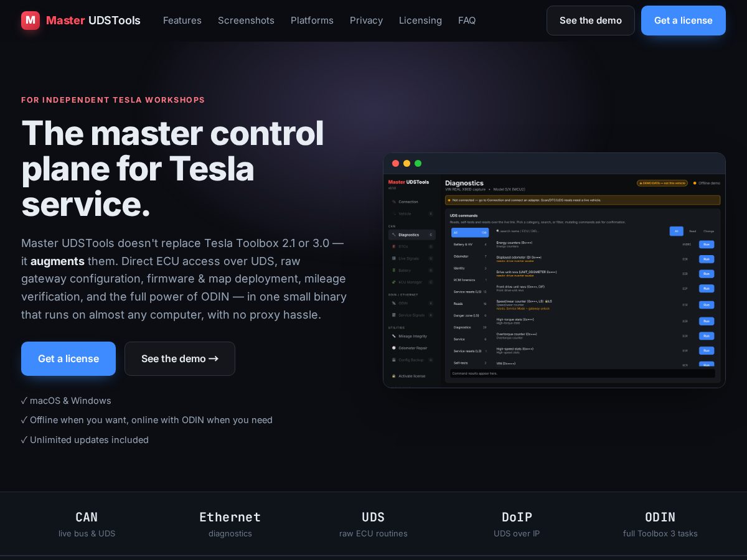This screenshot has width=747, height=560.
Task: Click the DoIP UDS over IP stat
Action: (517, 524)
